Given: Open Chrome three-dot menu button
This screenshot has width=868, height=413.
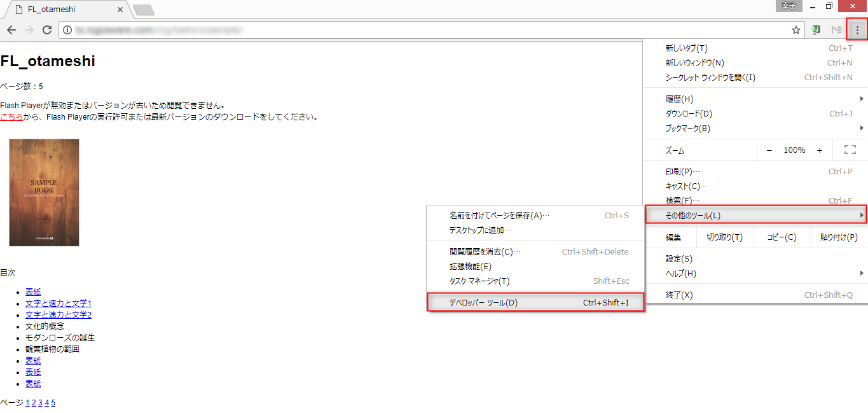Looking at the screenshot, I should click(x=857, y=30).
